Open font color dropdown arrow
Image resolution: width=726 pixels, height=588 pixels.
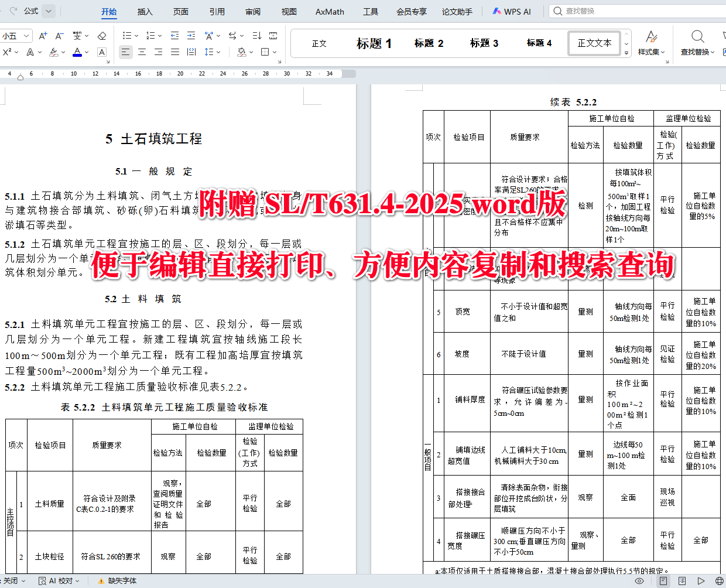[x=87, y=52]
